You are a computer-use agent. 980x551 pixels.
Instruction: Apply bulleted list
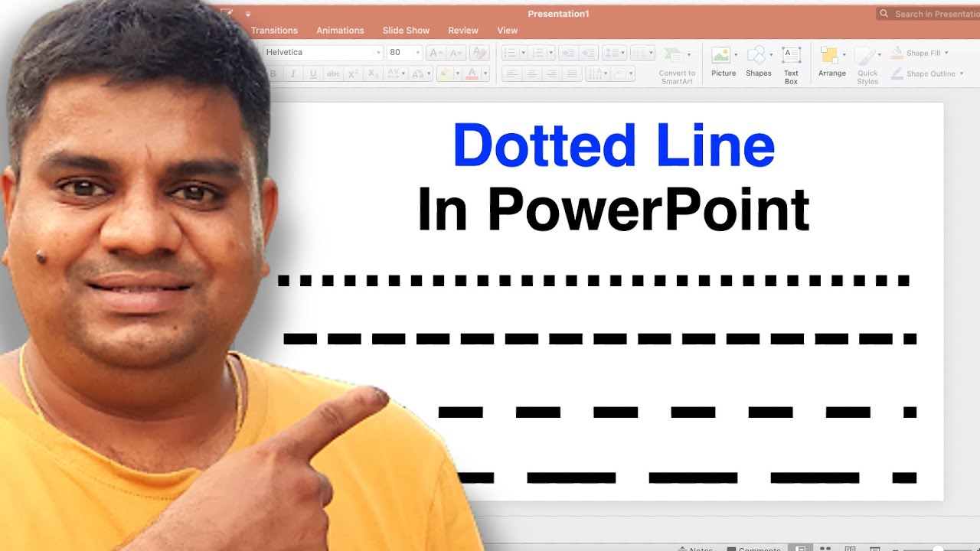click(511, 53)
